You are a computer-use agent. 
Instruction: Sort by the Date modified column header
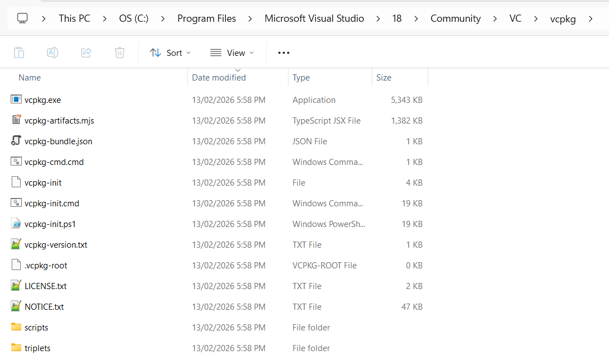[x=219, y=78]
